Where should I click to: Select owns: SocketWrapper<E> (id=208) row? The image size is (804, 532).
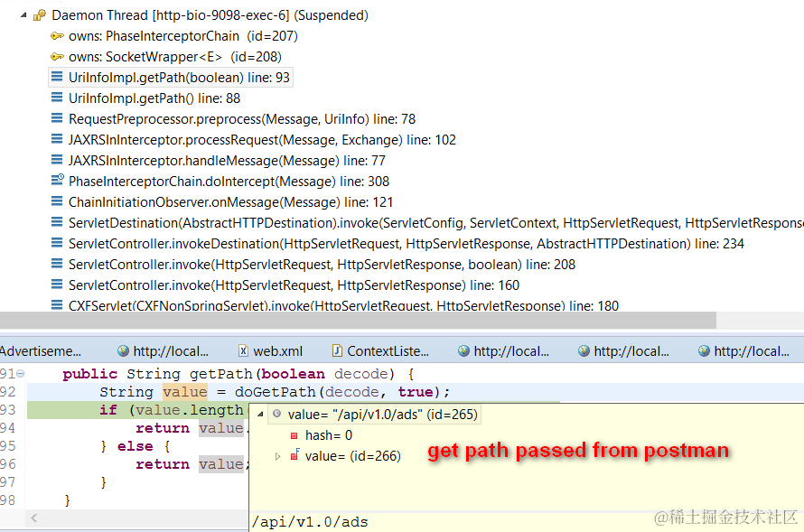175,57
